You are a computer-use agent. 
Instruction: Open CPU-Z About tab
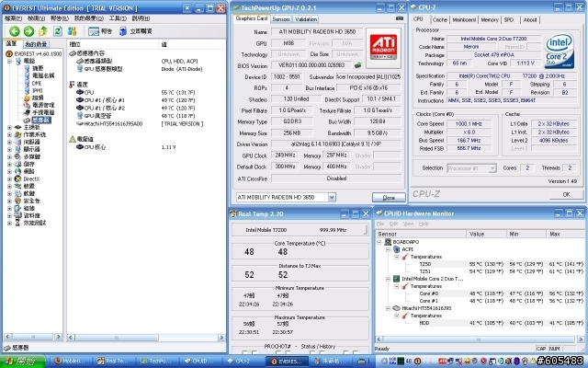point(530,19)
